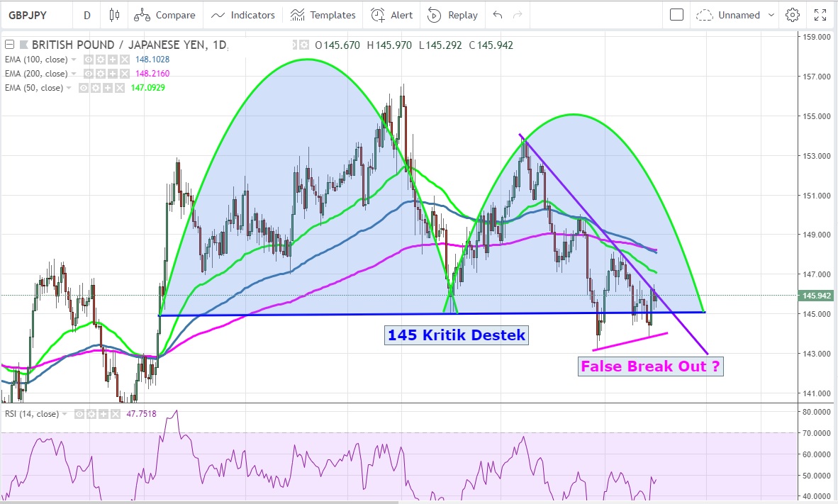Create an Alert with the alarm clock button
Image resolution: width=838 pixels, height=504 pixels.
[392, 15]
